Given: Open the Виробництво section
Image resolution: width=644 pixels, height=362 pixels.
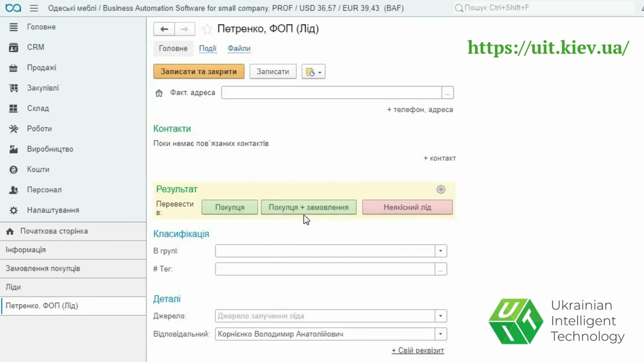Looking at the screenshot, I should (73, 149).
